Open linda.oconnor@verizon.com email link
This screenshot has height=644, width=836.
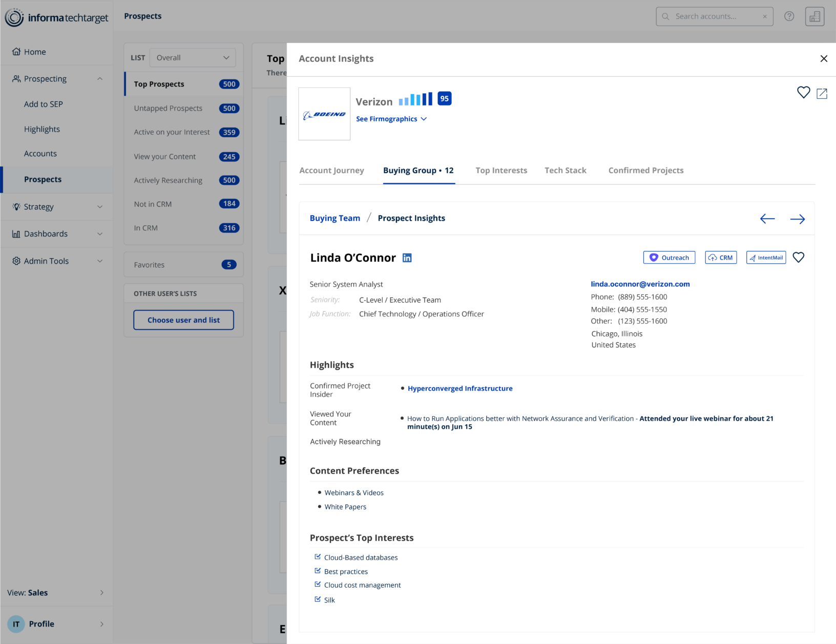point(640,284)
